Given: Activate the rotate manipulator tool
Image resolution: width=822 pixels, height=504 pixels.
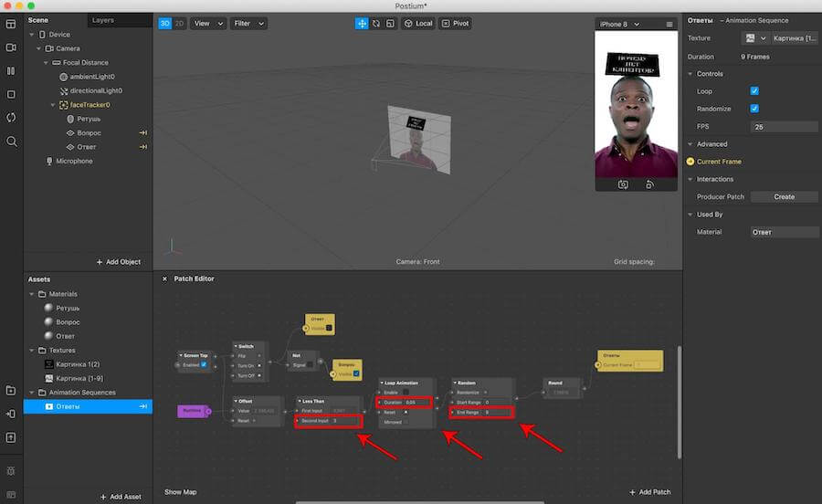Looking at the screenshot, I should 375,24.
